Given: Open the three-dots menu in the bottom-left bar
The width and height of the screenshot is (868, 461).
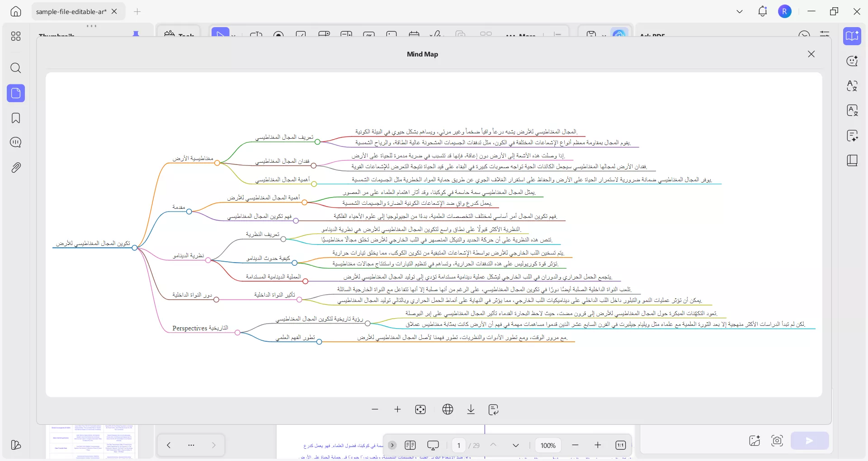Looking at the screenshot, I should click(191, 445).
